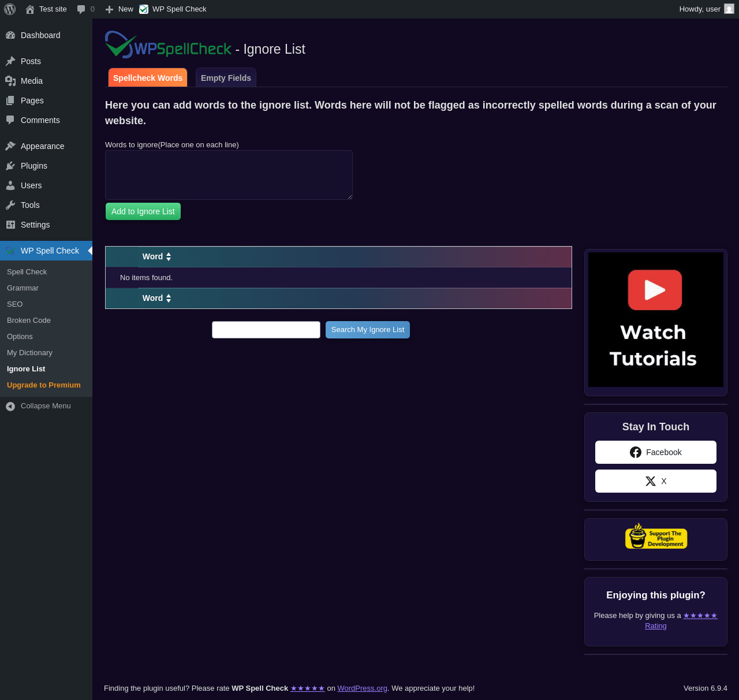Open Ignore List submenu item
This screenshot has width=739, height=700.
coord(26,369)
